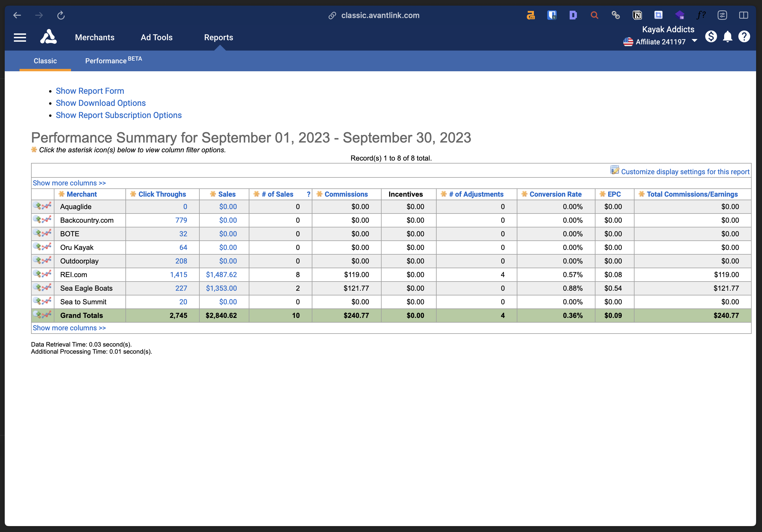Open the $1,353.00 sales link for Sea Eagle Boats
The width and height of the screenshot is (762, 532).
pos(221,288)
